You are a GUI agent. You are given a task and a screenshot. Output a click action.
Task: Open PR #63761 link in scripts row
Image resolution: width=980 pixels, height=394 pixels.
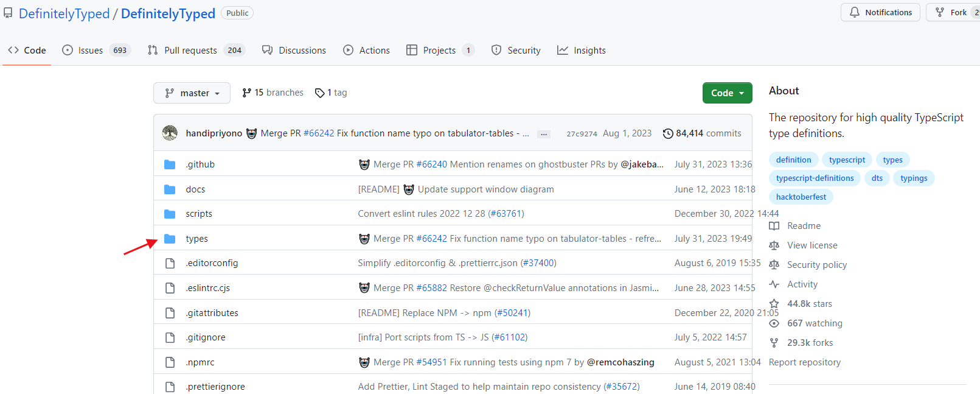(506, 214)
